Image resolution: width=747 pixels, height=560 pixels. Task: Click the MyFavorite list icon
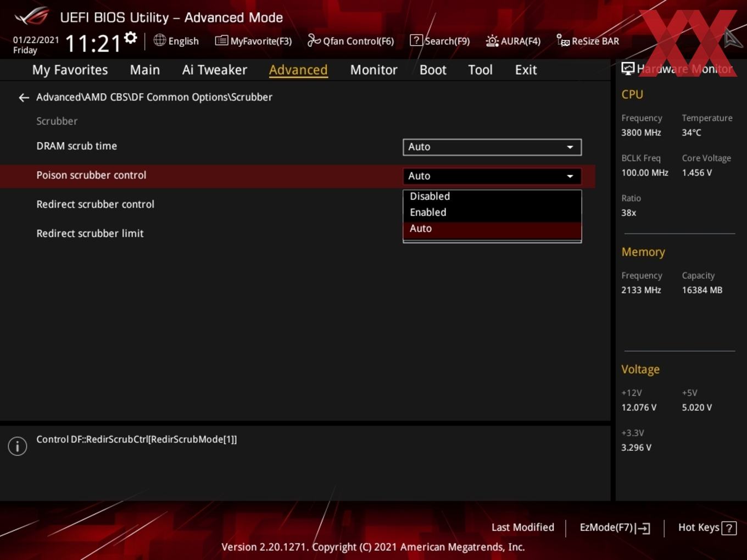click(221, 41)
